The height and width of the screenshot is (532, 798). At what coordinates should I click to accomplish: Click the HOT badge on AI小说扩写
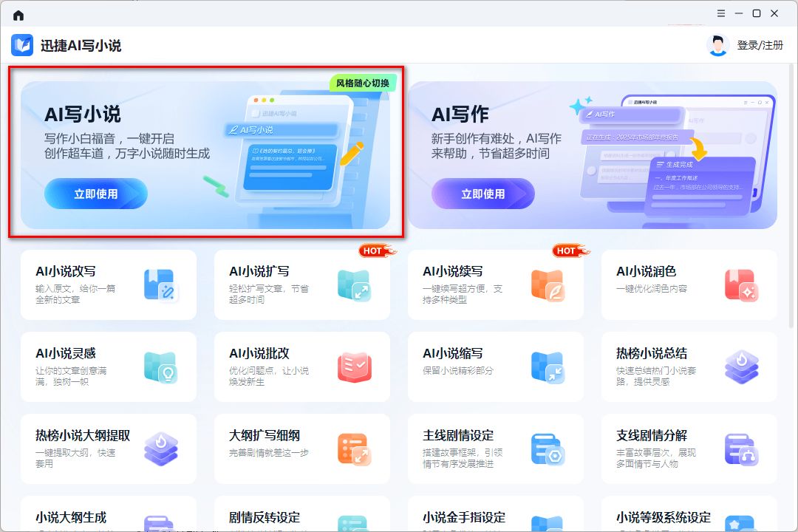click(x=377, y=250)
